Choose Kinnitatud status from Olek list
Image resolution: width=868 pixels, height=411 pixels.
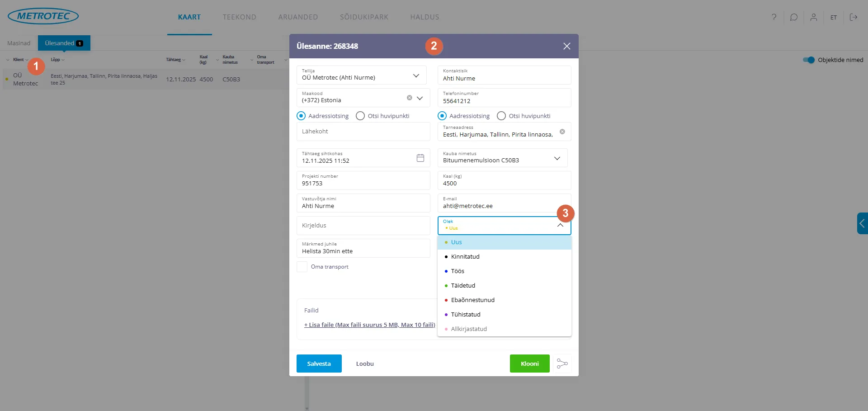[465, 256]
